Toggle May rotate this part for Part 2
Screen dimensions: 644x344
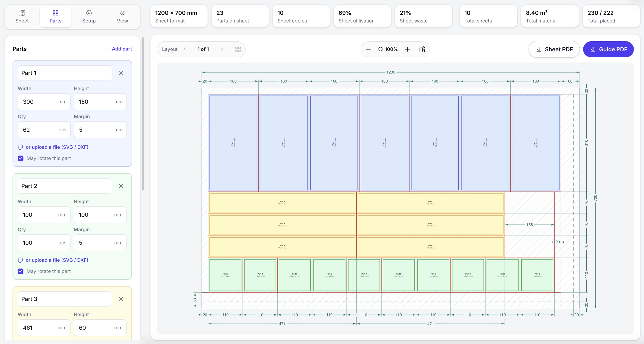[x=21, y=271]
